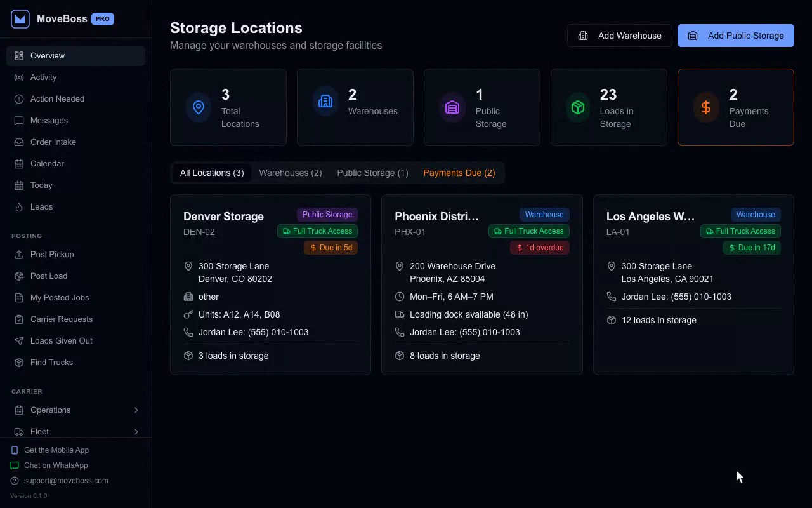
Task: Click the MoveBoss logo icon
Action: tap(20, 19)
